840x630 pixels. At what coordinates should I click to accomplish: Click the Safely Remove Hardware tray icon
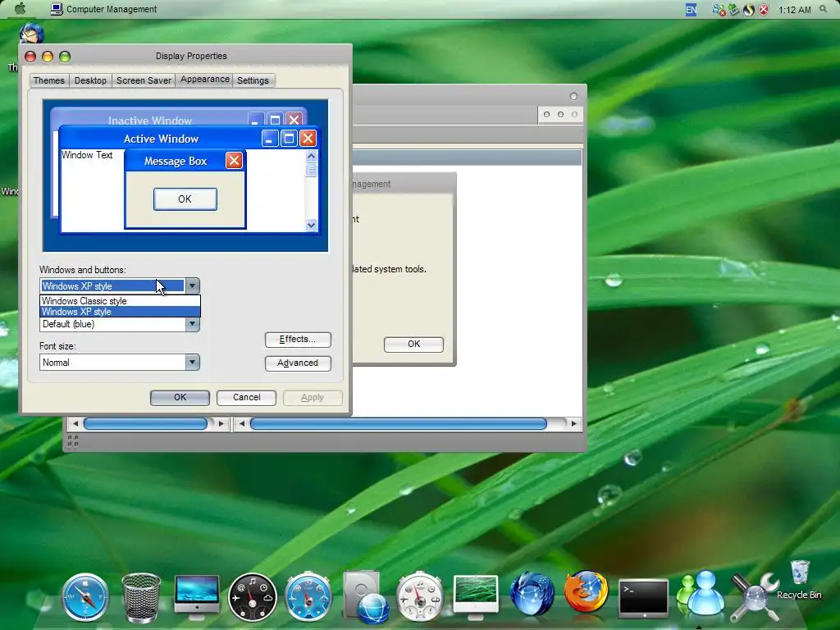[733, 10]
